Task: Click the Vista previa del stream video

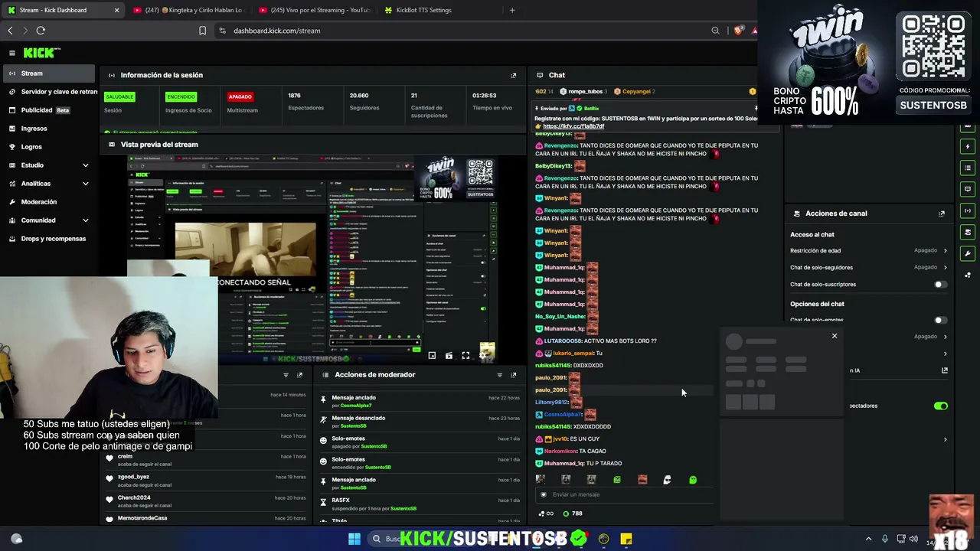Action: pyautogui.click(x=313, y=259)
